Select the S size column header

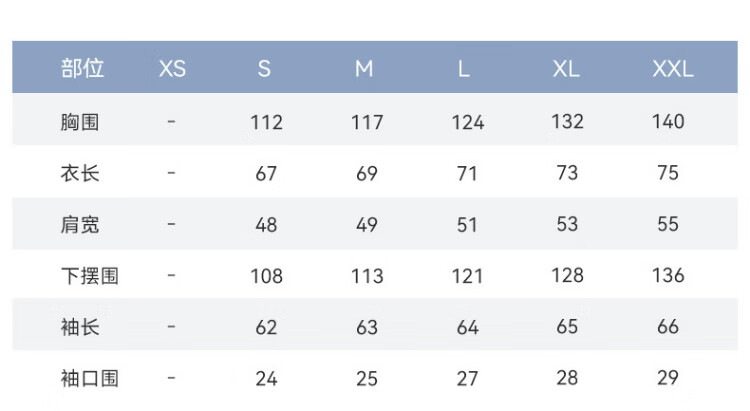[x=264, y=69]
